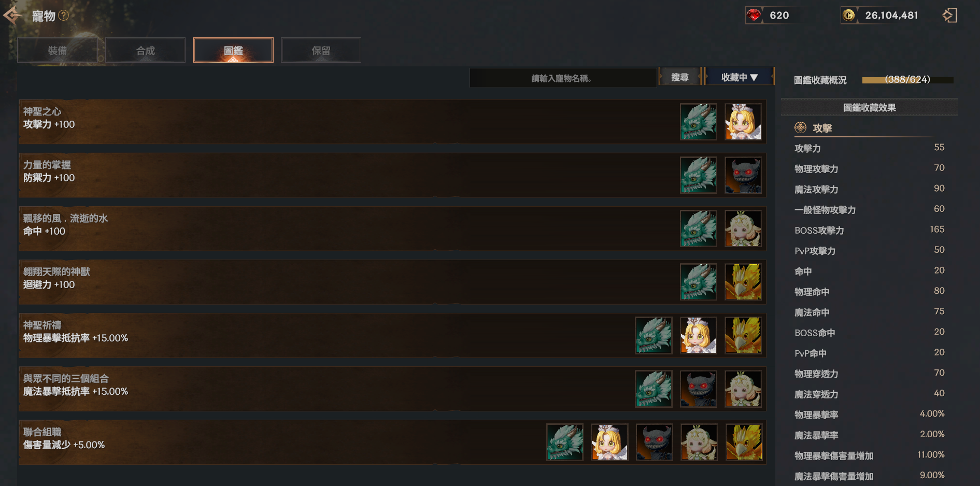Click the back arrow beside 寵物

pyautogui.click(x=12, y=16)
